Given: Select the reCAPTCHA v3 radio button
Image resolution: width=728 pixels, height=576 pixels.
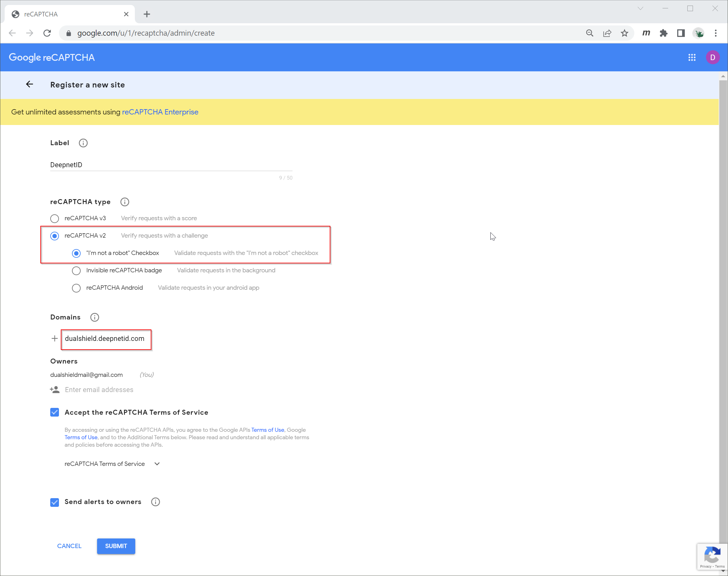Looking at the screenshot, I should point(55,219).
